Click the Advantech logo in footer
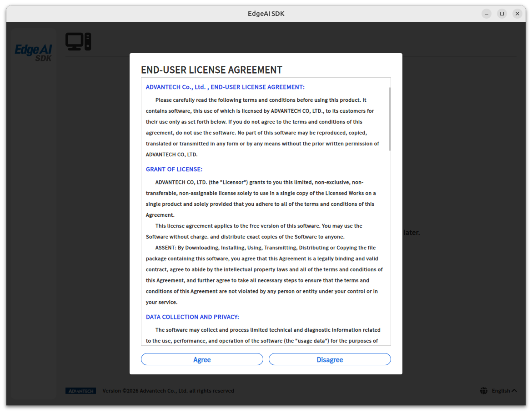The height and width of the screenshot is (413, 532). 81,391
